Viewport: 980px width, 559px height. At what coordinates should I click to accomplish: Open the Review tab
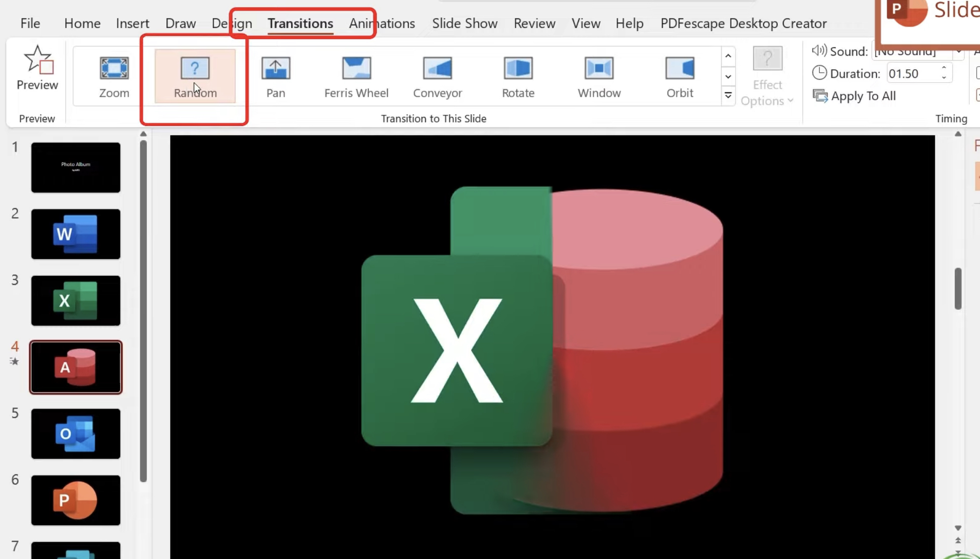click(534, 24)
